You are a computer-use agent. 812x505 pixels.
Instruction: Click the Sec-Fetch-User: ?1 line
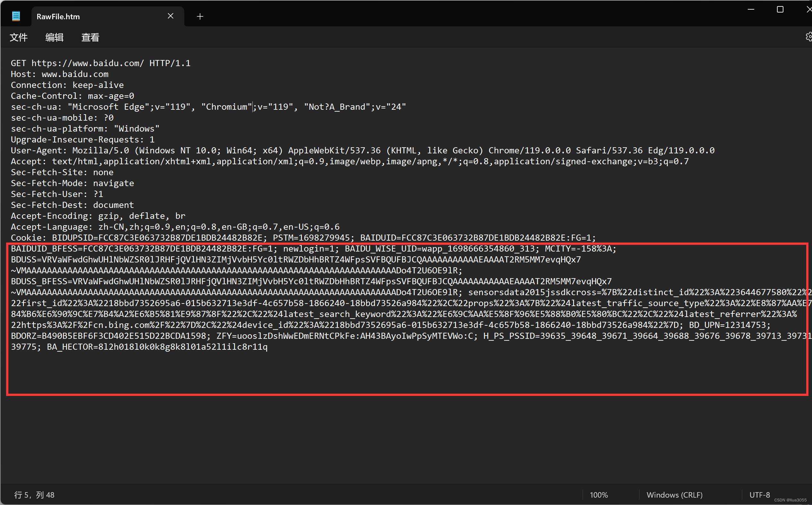pyautogui.click(x=57, y=194)
